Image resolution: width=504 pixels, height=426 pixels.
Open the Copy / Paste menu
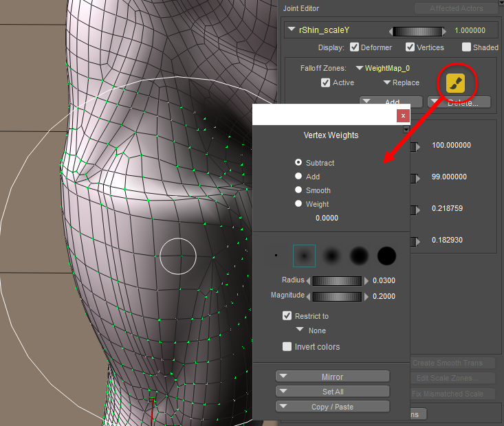(333, 407)
